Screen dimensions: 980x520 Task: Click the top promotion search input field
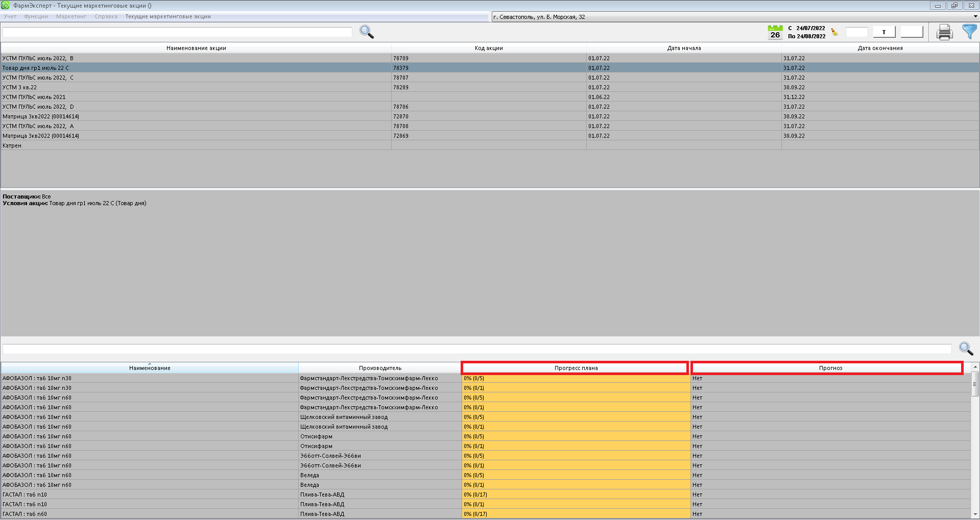(x=177, y=32)
